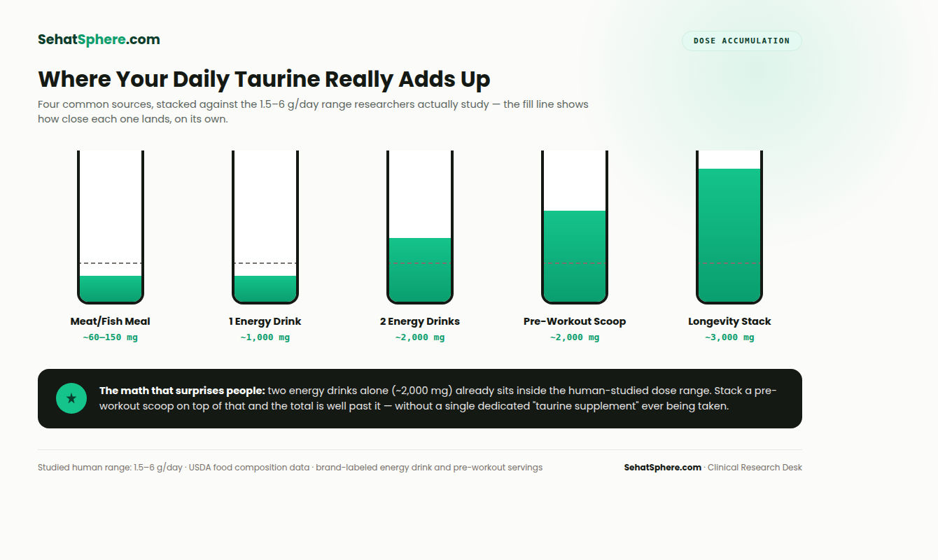Click the '1 Energy Drink' label
The height and width of the screenshot is (560, 938).
point(265,321)
